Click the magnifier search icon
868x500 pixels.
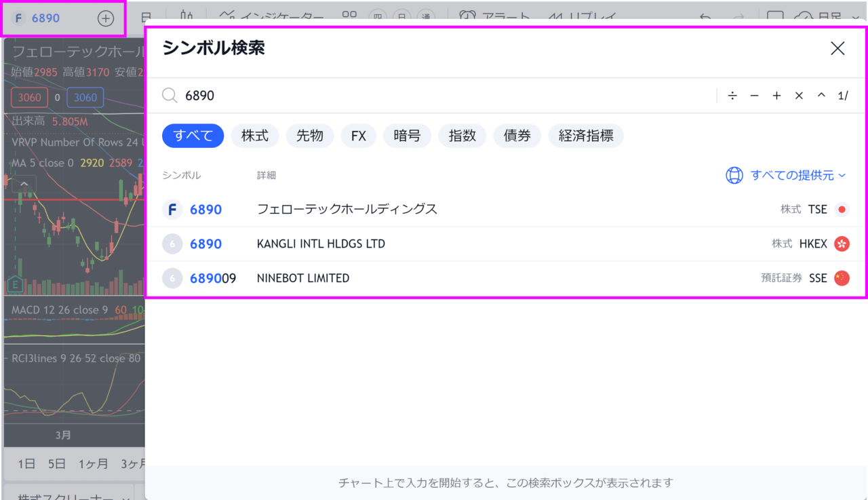170,96
